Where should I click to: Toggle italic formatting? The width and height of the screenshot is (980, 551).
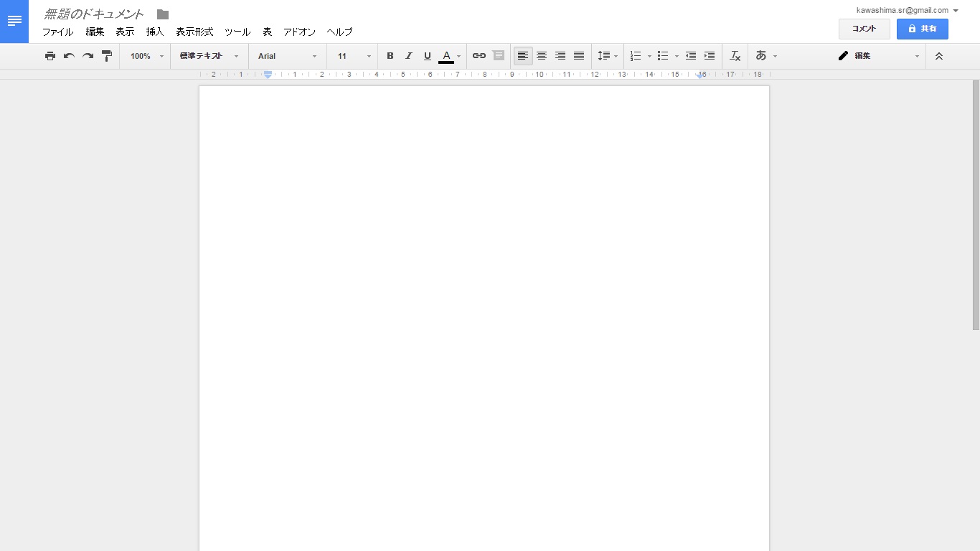click(409, 56)
